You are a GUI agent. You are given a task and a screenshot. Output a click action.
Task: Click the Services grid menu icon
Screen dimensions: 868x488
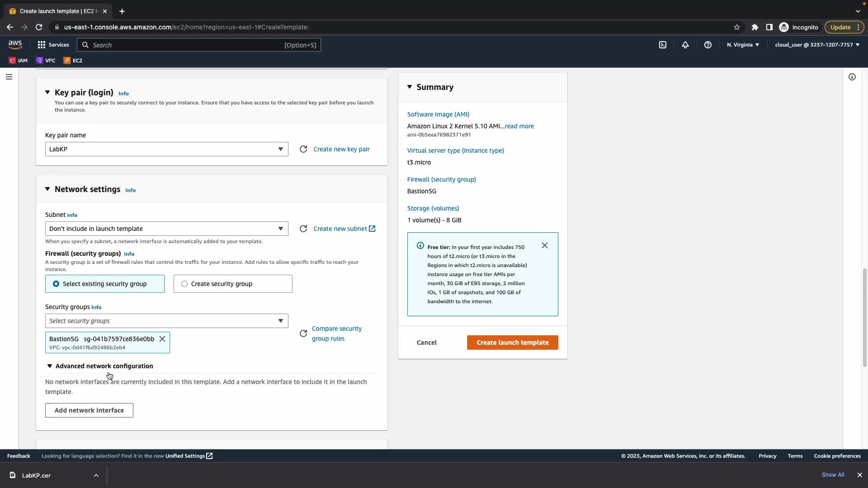point(42,45)
